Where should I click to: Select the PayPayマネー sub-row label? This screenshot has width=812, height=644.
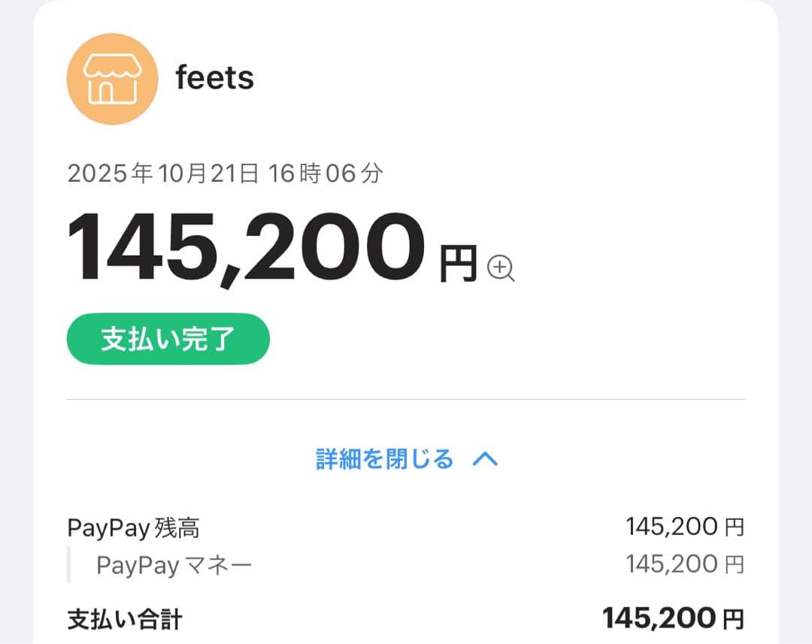point(174,565)
